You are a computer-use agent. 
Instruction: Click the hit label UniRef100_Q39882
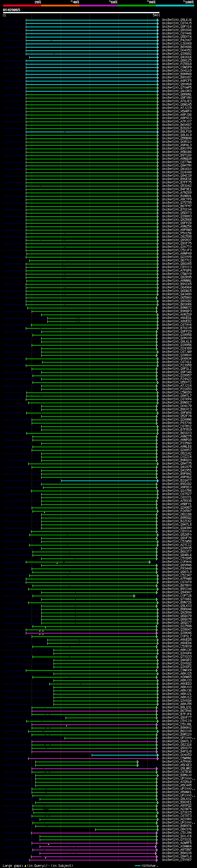[177, 54]
